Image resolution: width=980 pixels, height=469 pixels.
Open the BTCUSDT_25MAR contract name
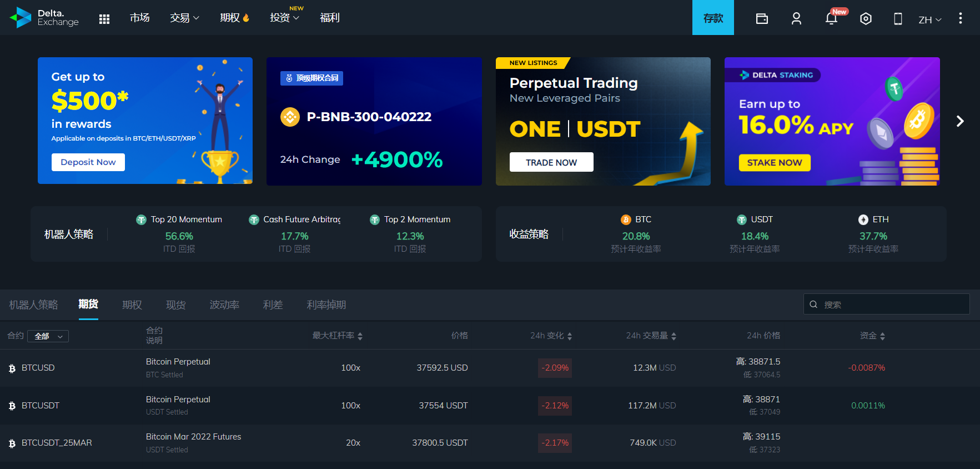coord(57,443)
